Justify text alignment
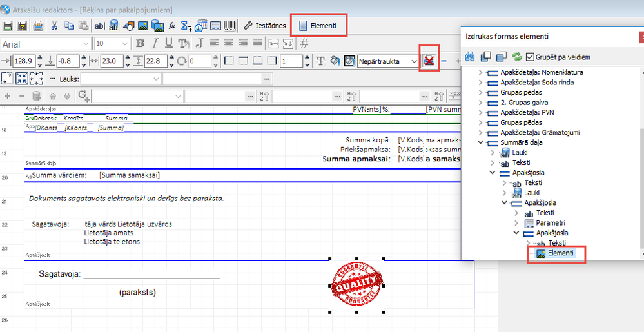The width and height of the screenshot is (644, 332). point(257,43)
